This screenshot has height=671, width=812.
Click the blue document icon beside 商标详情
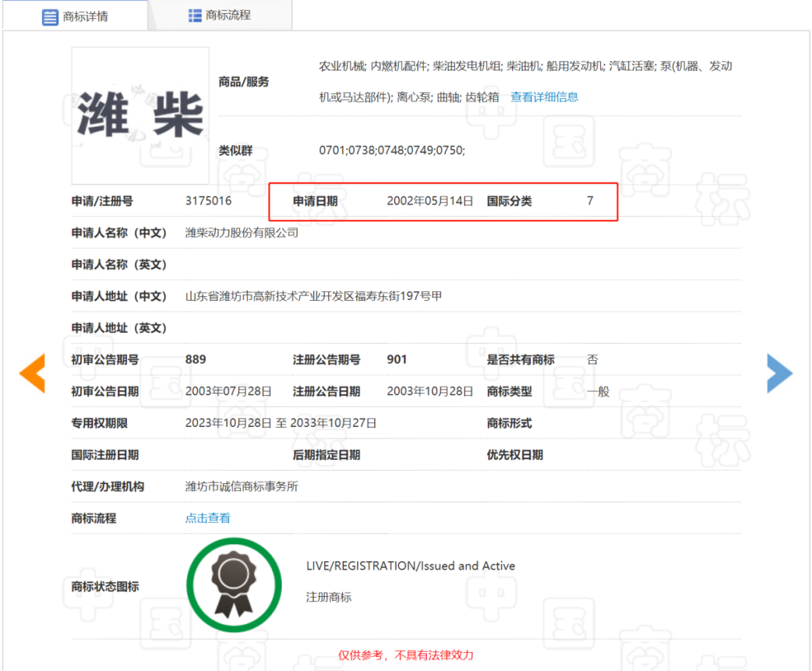tap(50, 17)
